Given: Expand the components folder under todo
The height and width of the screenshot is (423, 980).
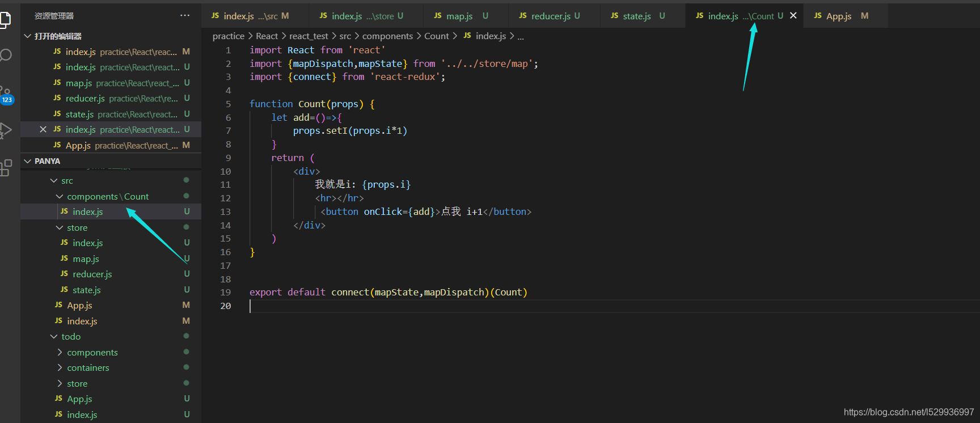Looking at the screenshot, I should 60,352.
